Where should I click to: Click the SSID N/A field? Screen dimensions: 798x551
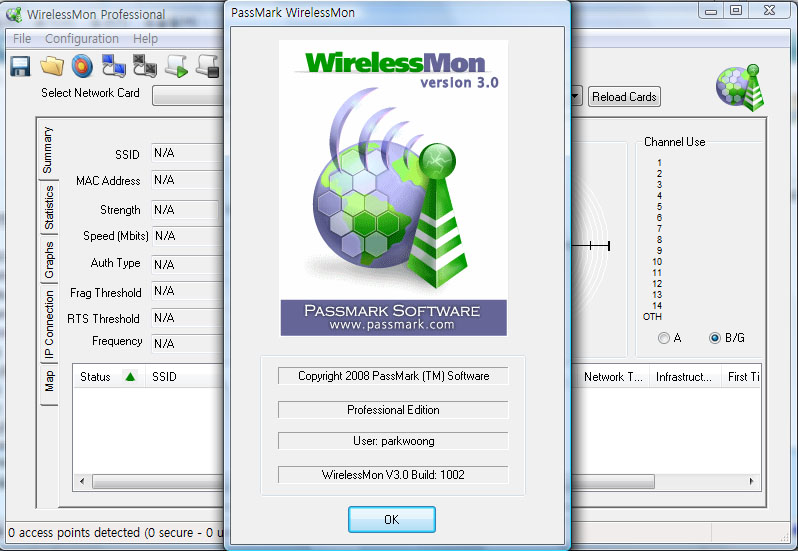[187, 153]
